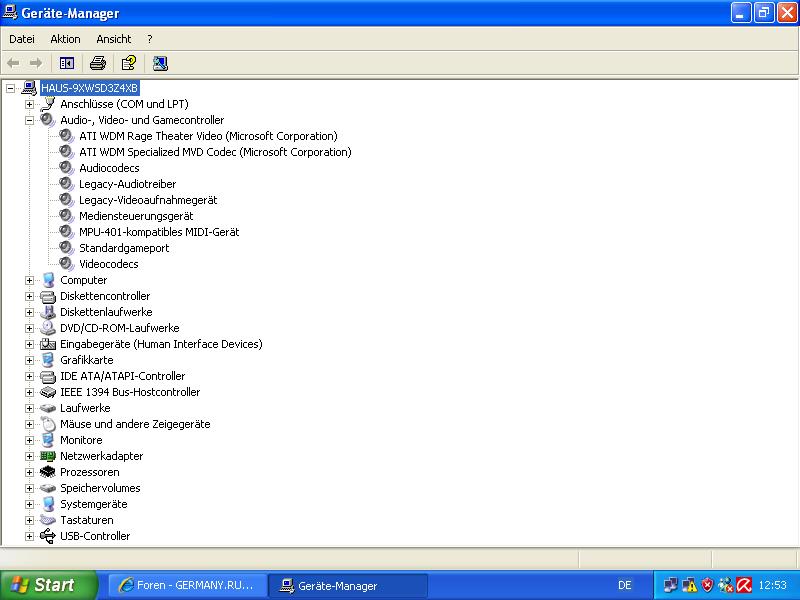The image size is (800, 600).
Task: Click the Laufwerke drive icon
Action: point(48,408)
